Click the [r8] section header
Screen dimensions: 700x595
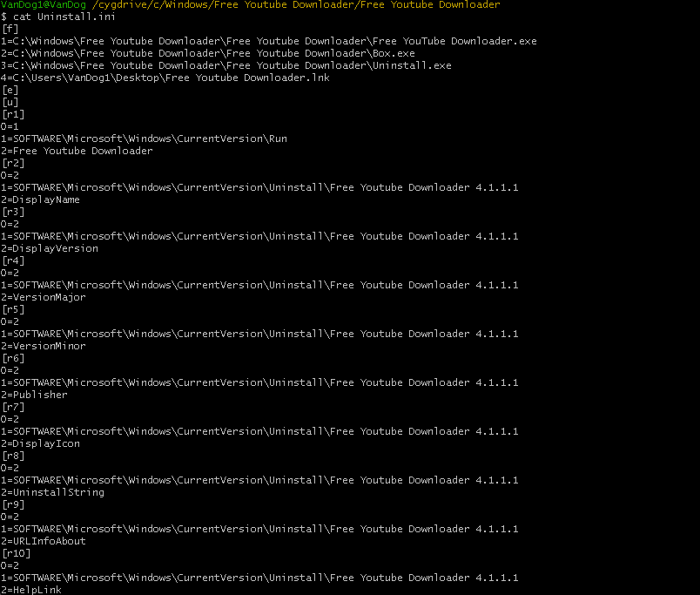click(13, 456)
